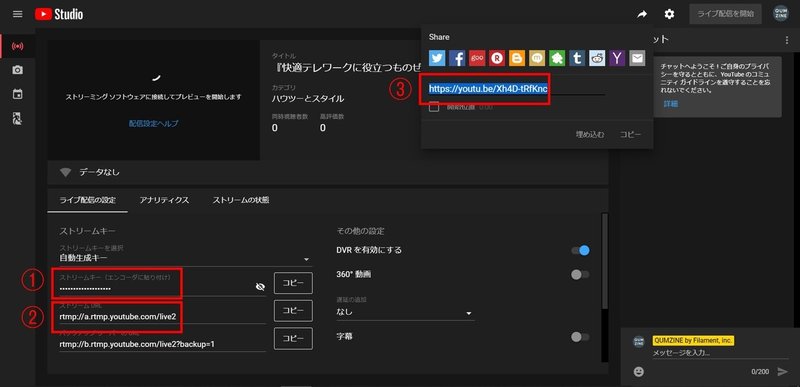The width and height of the screenshot is (800, 387).
Task: Switch to the ストリームの状態 tab
Action: [x=241, y=200]
